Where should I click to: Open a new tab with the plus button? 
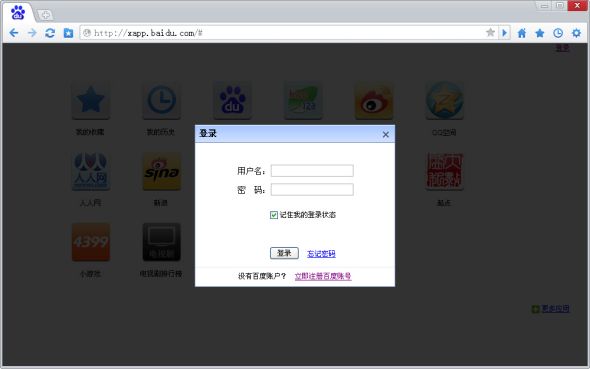(x=46, y=15)
